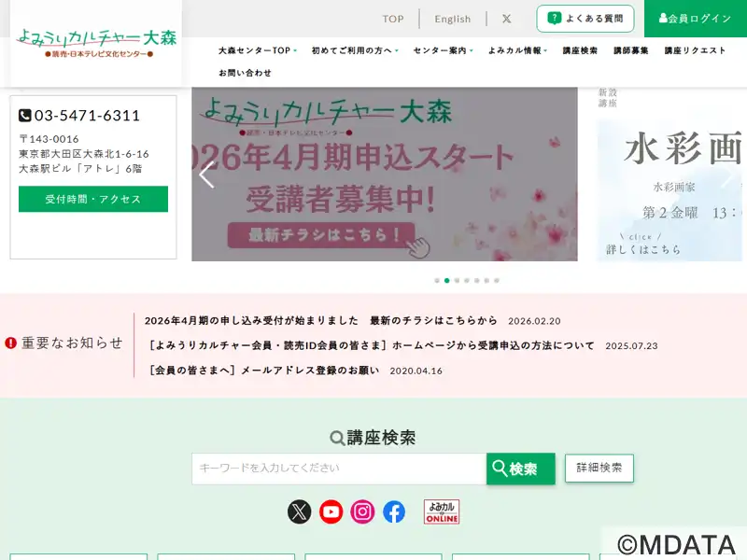
Task: Select the third carousel pagination dot
Action: point(457,281)
